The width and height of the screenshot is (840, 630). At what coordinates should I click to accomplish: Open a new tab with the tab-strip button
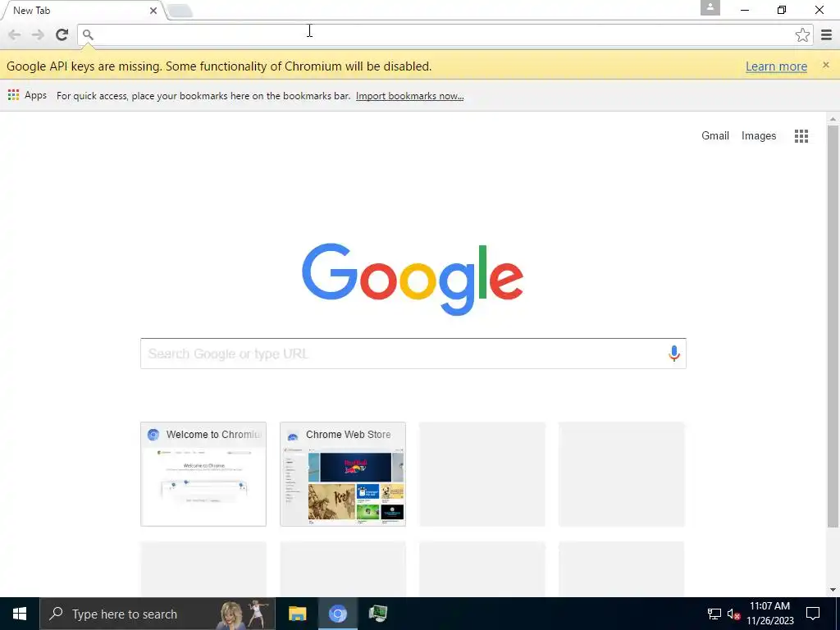[x=180, y=11]
